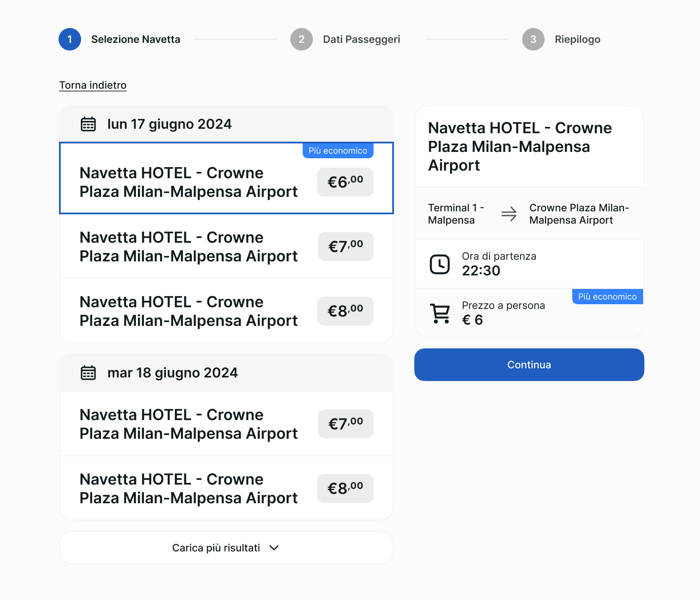Click step 2 Dati Passeggeri circle
Viewport: 700px width, 600px height.
[x=301, y=39]
